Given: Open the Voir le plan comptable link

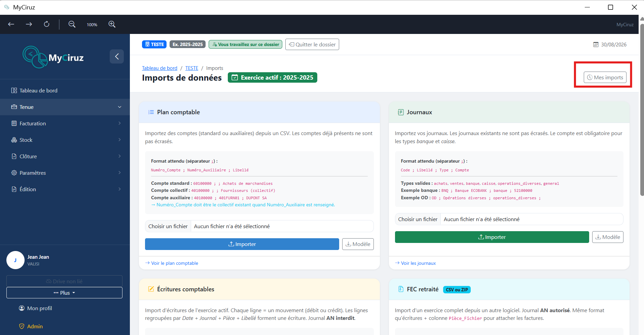Looking at the screenshot, I should pyautogui.click(x=172, y=263).
